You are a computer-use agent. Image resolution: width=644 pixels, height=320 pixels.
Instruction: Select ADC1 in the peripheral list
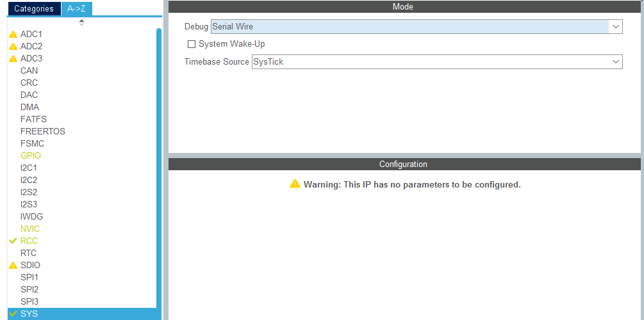click(31, 34)
